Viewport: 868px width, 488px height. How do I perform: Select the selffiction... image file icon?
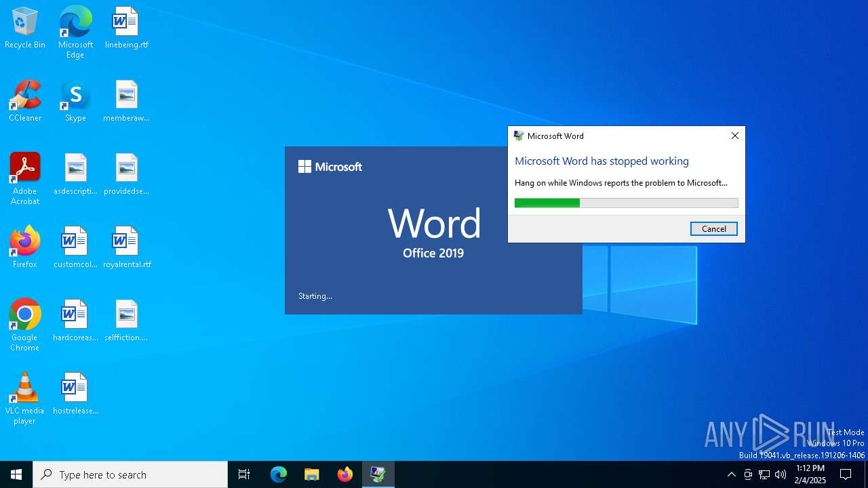pyautogui.click(x=126, y=321)
